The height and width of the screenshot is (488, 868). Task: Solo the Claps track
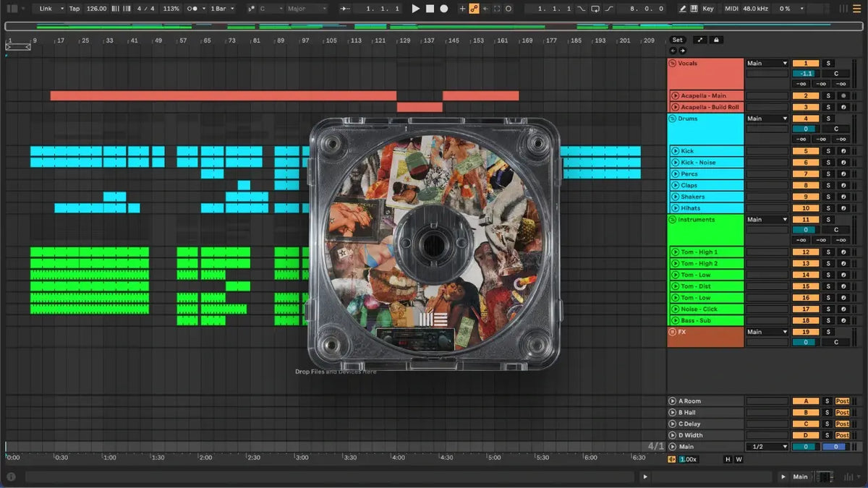tap(828, 186)
